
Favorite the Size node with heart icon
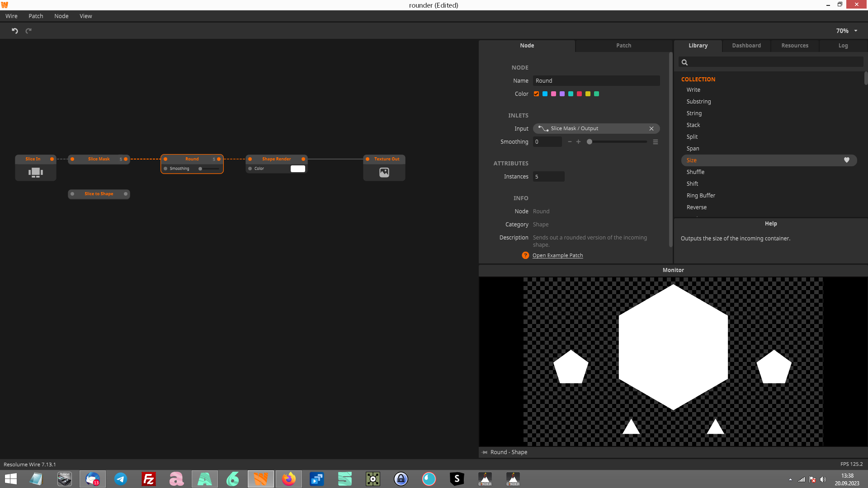tap(846, 160)
